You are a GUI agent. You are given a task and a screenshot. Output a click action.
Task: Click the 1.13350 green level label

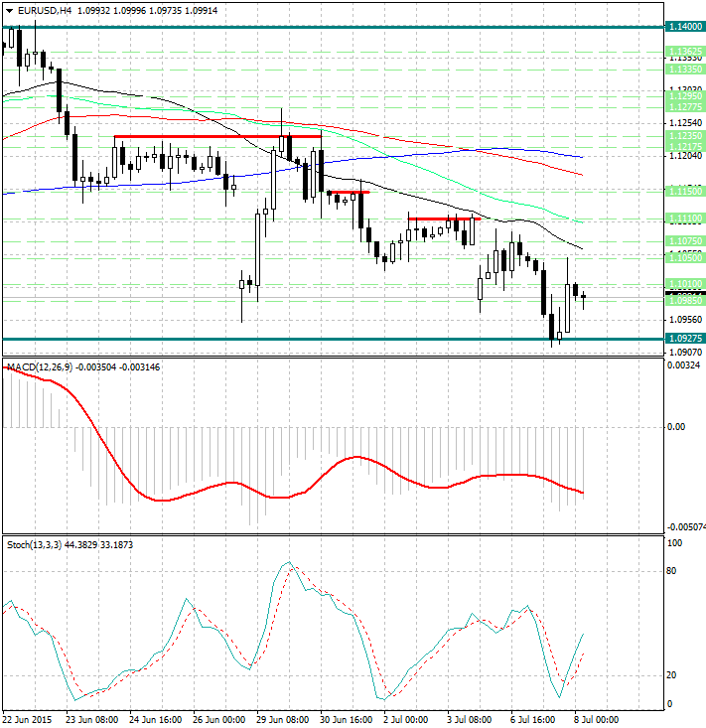pyautogui.click(x=685, y=70)
